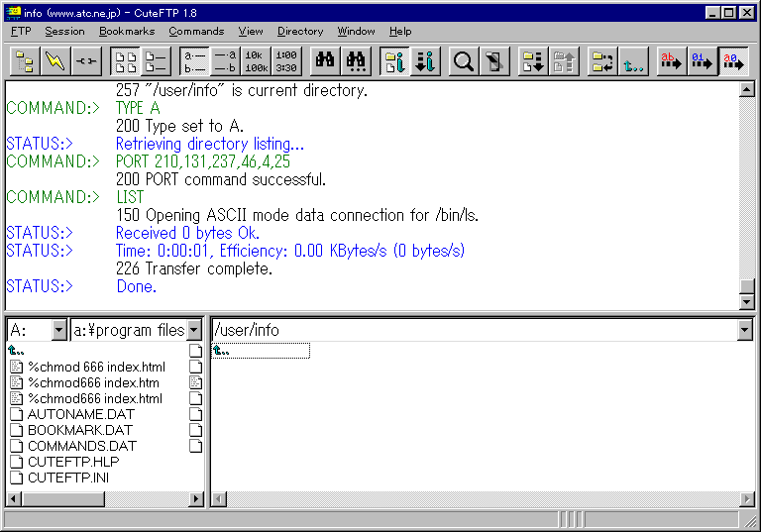This screenshot has height=532, width=761.
Task: Sort files by time (1:00 3:30)
Action: (x=286, y=61)
